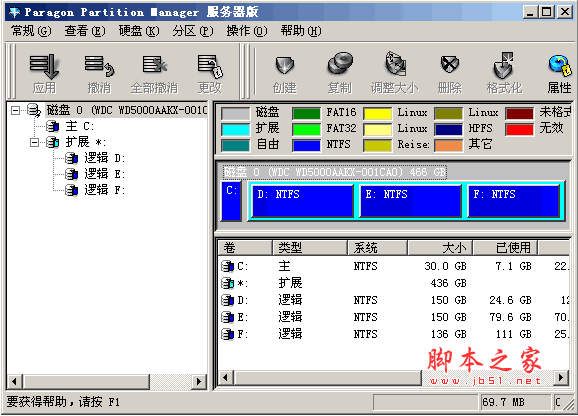Click left arrow of volume list scrollbar
Viewport: 578px width, 416px height.
pyautogui.click(x=225, y=377)
